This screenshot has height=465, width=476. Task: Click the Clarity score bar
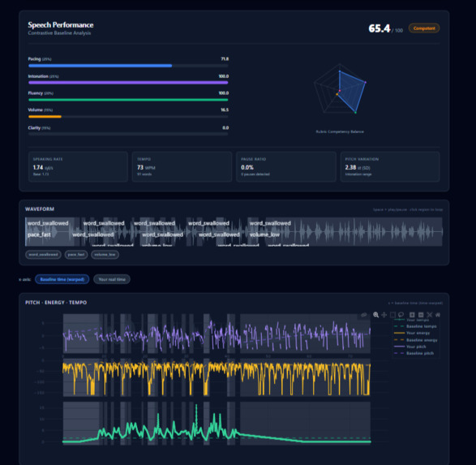[x=128, y=134]
